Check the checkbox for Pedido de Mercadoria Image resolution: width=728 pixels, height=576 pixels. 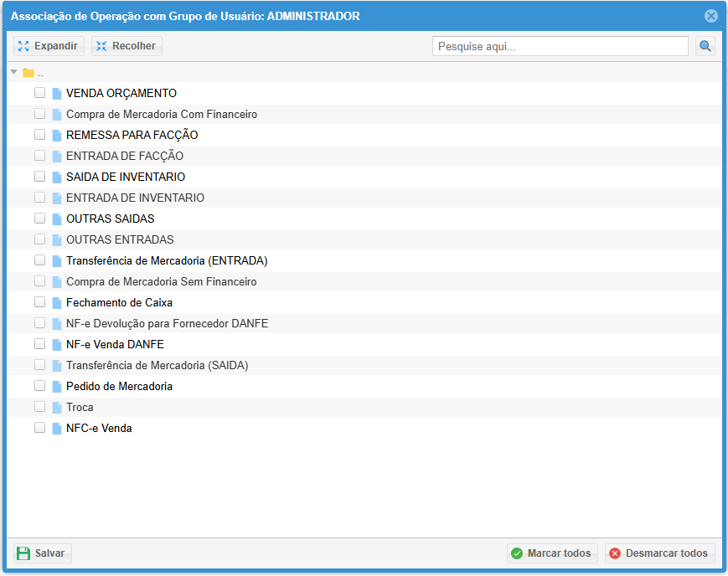pos(39,386)
